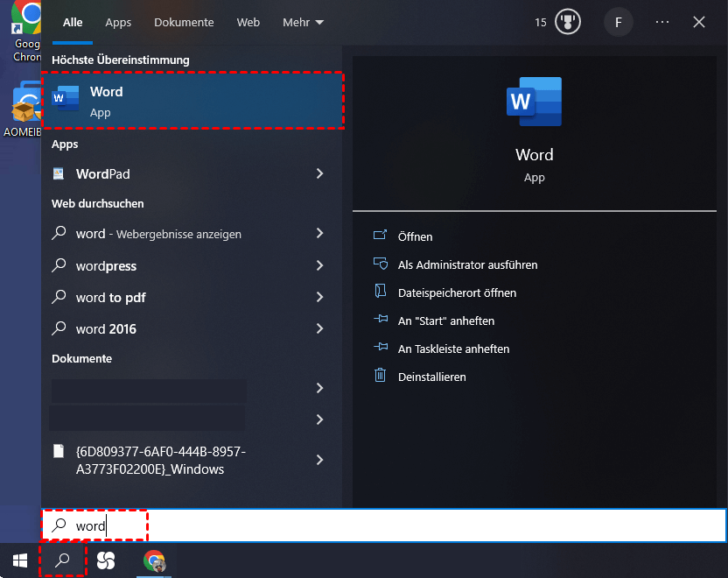Select the 'word to pdf' suggestion

pos(111,298)
